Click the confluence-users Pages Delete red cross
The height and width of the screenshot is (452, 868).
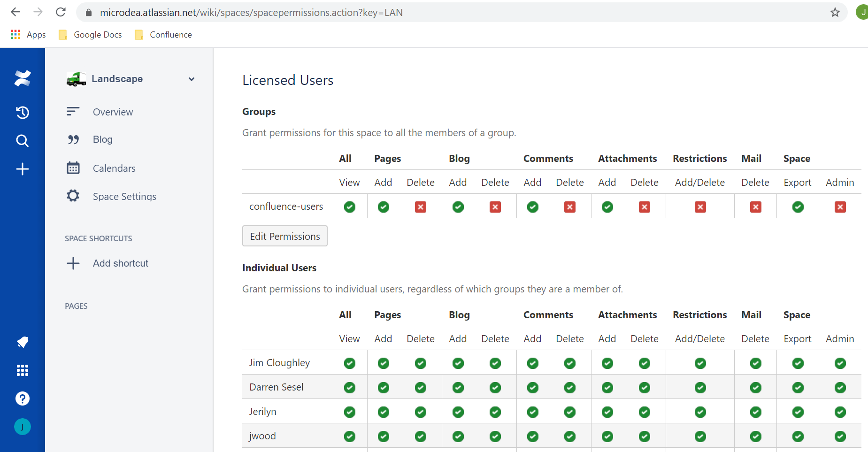[x=421, y=207]
